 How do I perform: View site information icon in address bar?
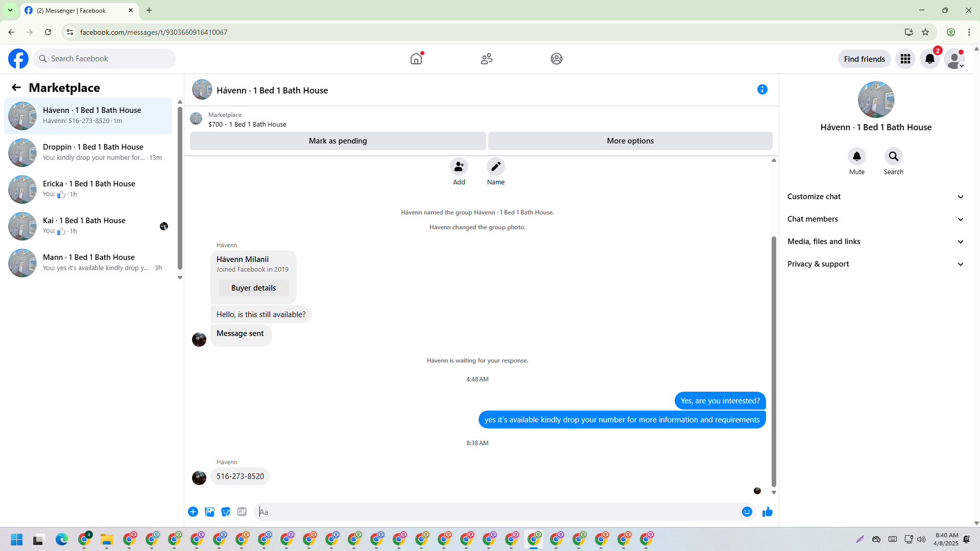[x=70, y=32]
